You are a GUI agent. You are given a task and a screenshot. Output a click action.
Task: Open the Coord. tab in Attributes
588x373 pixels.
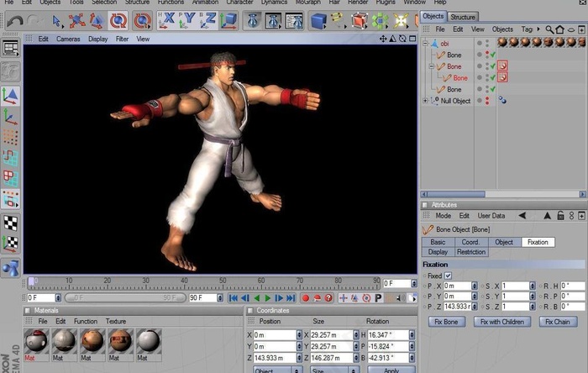pyautogui.click(x=470, y=242)
